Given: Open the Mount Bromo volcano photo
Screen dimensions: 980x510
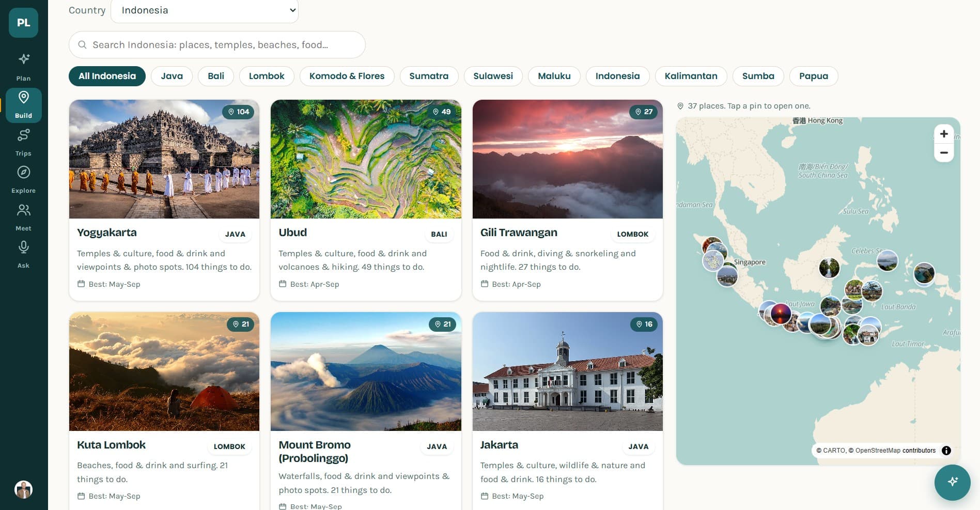Looking at the screenshot, I should 366,372.
